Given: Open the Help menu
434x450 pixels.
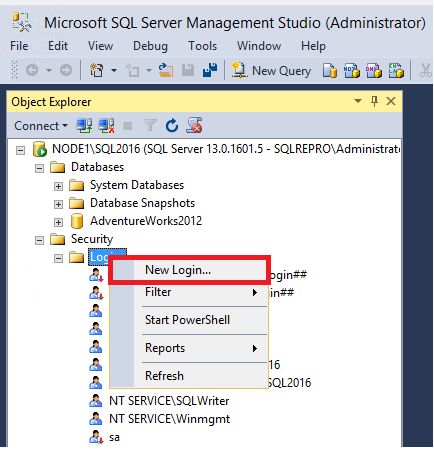Looking at the screenshot, I should (313, 46).
